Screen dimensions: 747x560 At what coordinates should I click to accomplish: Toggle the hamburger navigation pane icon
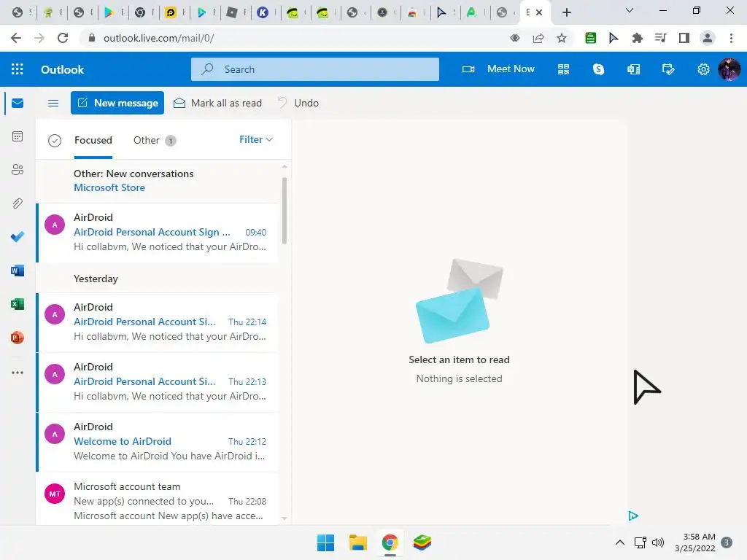coord(53,103)
